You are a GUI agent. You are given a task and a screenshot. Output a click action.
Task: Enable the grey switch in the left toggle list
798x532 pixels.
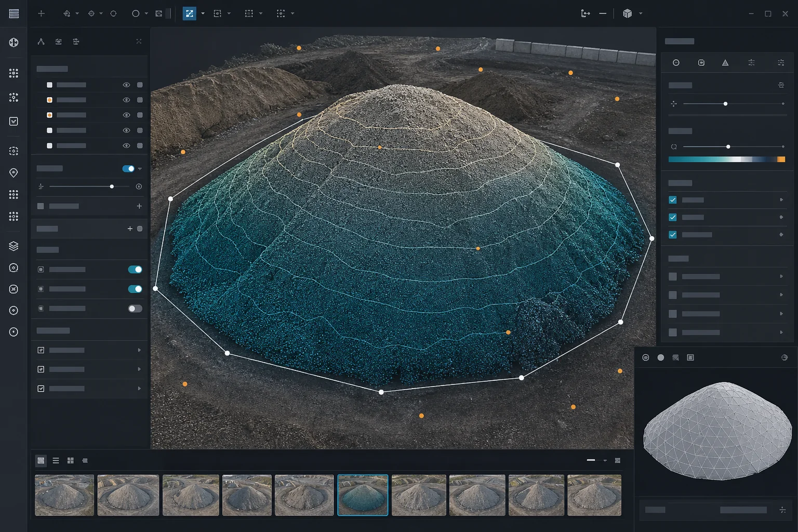click(x=135, y=309)
